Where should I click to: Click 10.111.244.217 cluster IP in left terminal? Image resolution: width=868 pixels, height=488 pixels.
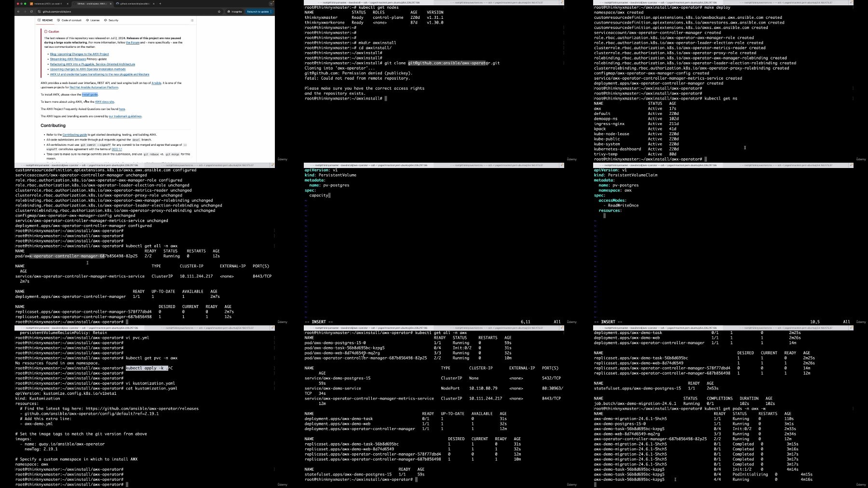coord(196,276)
